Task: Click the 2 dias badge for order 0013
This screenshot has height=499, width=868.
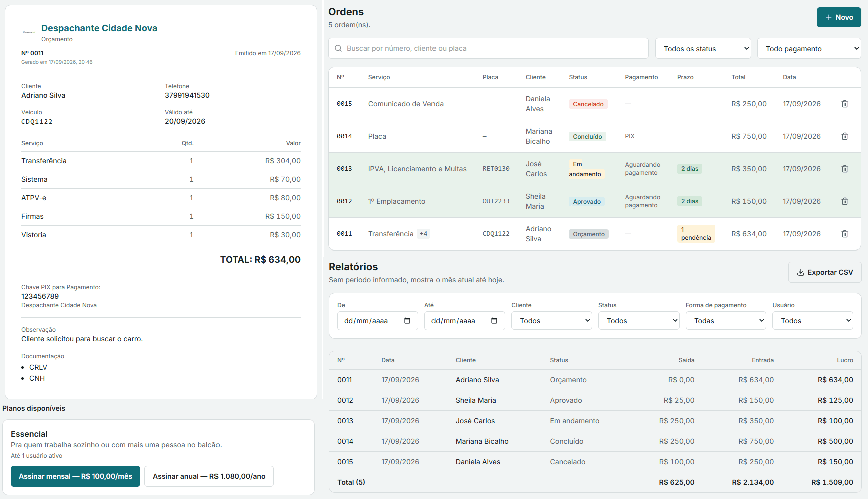Action: point(690,169)
